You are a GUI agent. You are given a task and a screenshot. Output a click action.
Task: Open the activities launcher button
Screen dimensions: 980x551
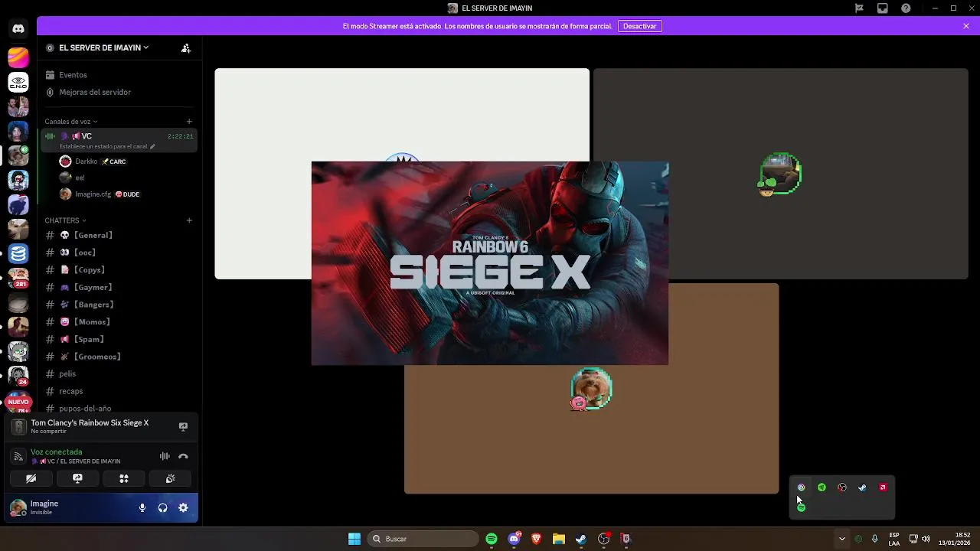124,478
